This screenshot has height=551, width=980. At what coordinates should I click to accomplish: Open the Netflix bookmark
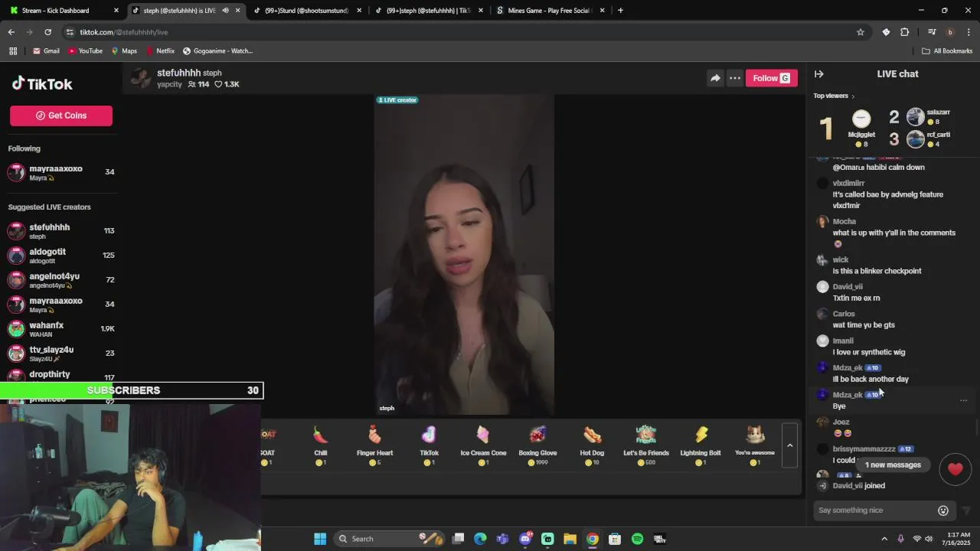pos(160,51)
